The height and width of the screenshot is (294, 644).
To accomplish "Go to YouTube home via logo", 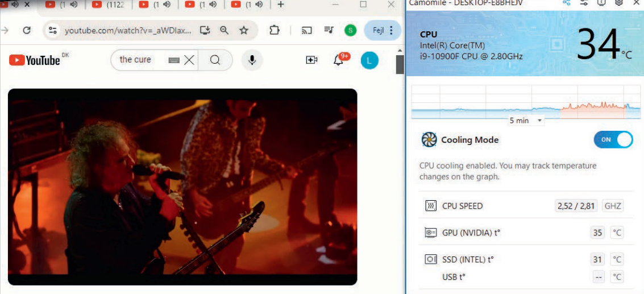I will [35, 60].
